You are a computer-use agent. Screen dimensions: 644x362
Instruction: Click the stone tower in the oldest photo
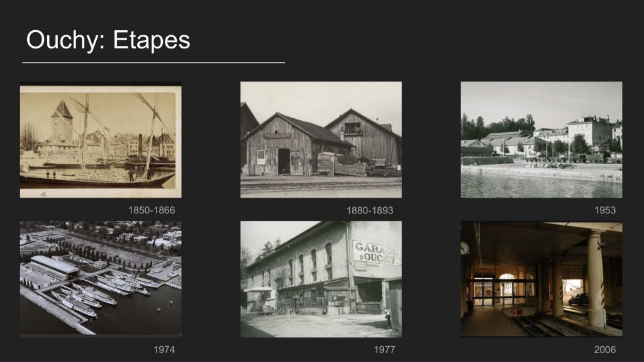62,121
